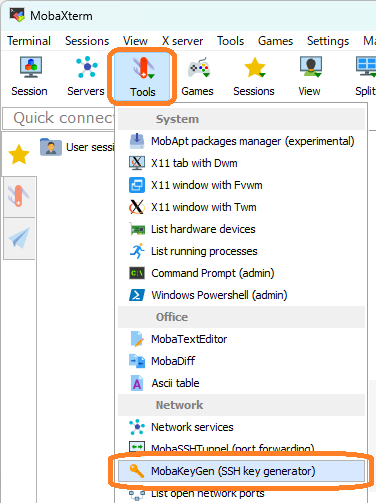The width and height of the screenshot is (376, 503).
Task: Open the Terminal menu in menu bar
Action: coord(29,41)
